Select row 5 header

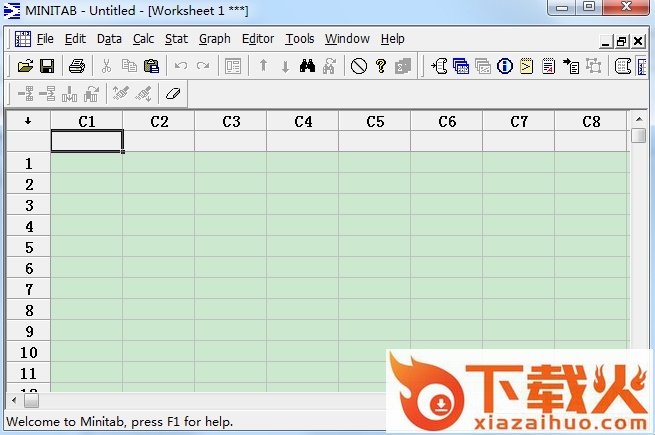[29, 247]
